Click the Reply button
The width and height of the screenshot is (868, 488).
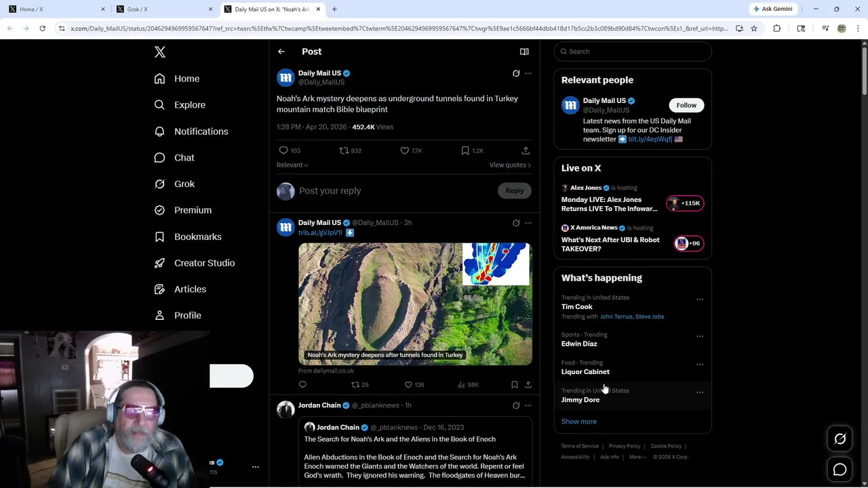(515, 191)
